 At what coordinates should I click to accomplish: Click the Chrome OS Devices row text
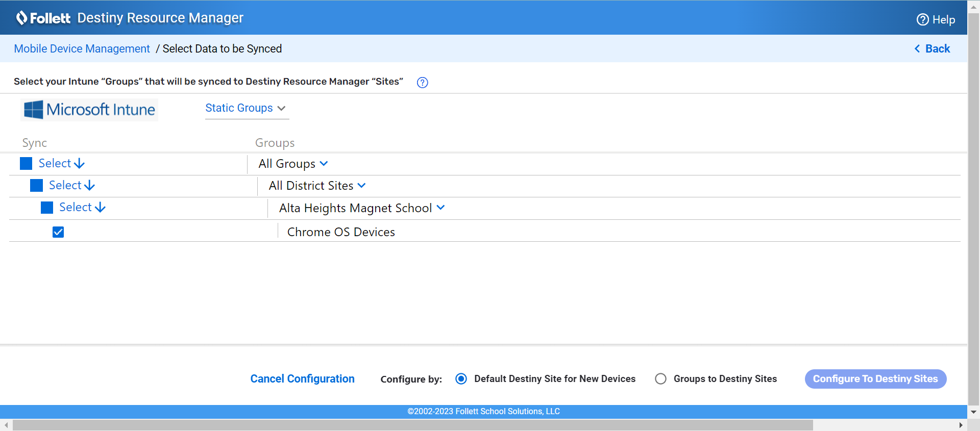(x=341, y=232)
